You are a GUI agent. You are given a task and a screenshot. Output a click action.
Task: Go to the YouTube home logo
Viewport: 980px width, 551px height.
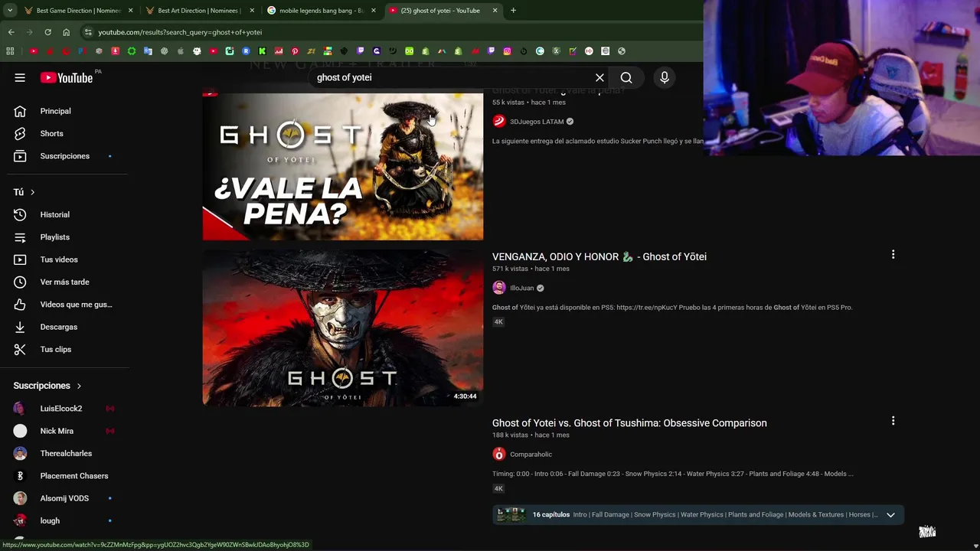pos(67,77)
